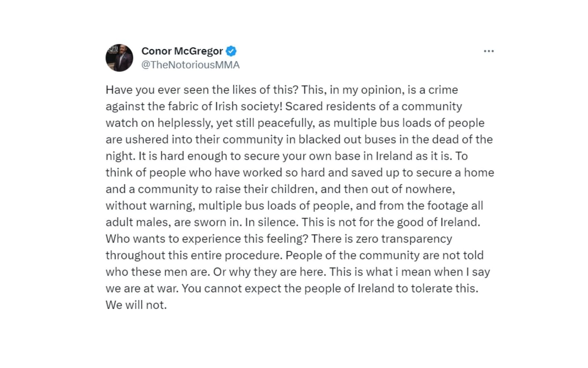Click the phrase 'We will not.'
This screenshot has height=368, width=588.
tap(137, 305)
